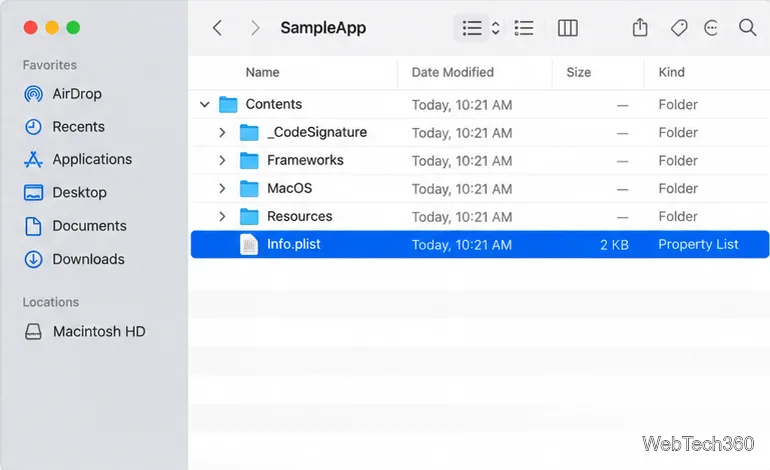Close the Finder window with red button

pyautogui.click(x=30, y=28)
